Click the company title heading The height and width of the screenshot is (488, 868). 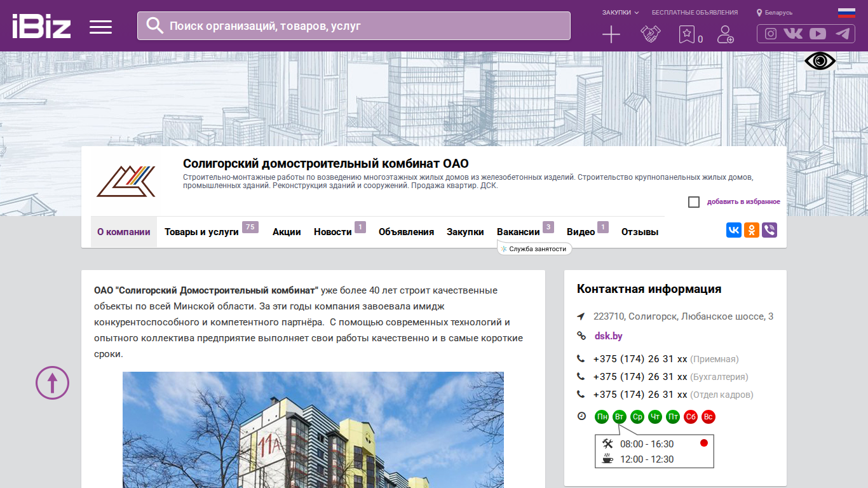click(x=326, y=164)
